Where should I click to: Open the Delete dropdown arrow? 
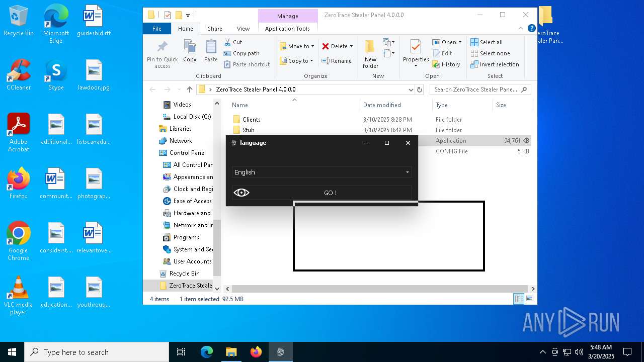[351, 46]
